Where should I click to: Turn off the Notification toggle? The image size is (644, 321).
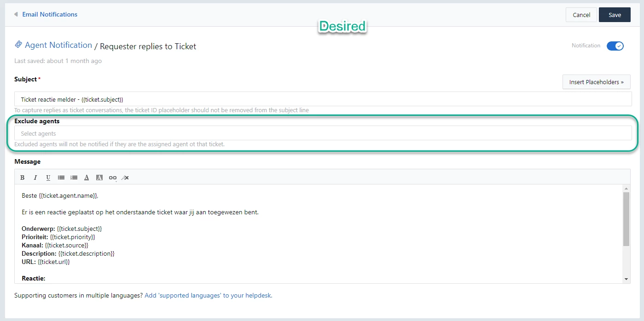coord(615,46)
